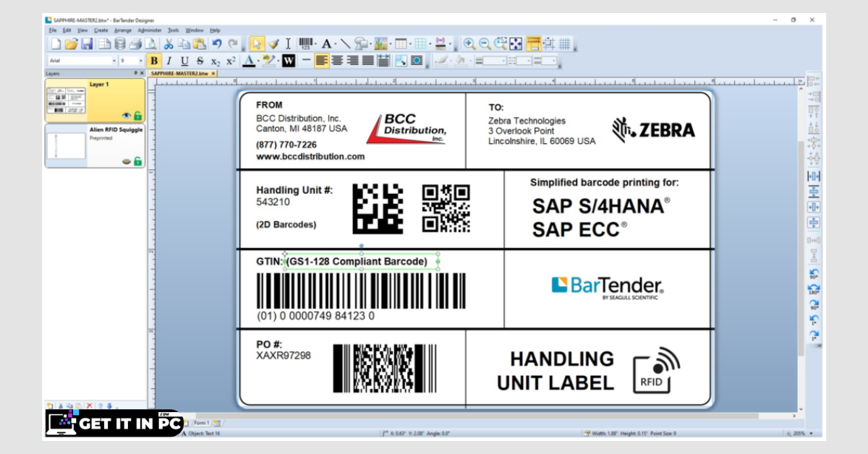Open the File menu
Viewport: 868px width, 454px height.
54,30
